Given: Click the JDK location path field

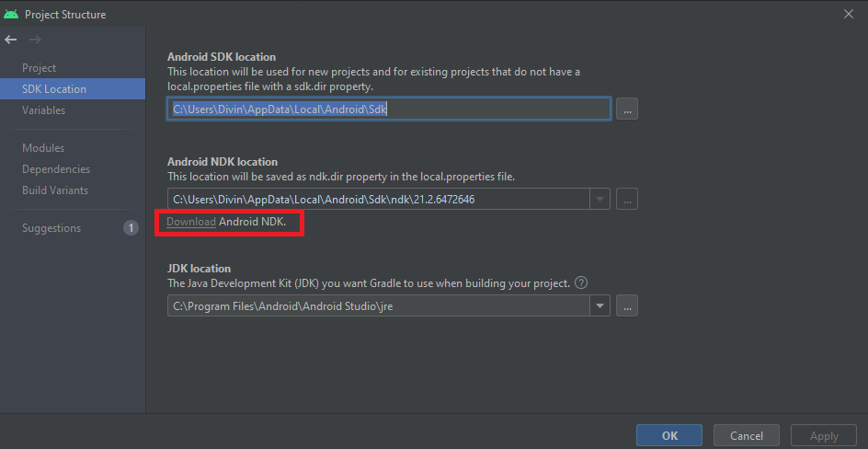Looking at the screenshot, I should tap(379, 305).
